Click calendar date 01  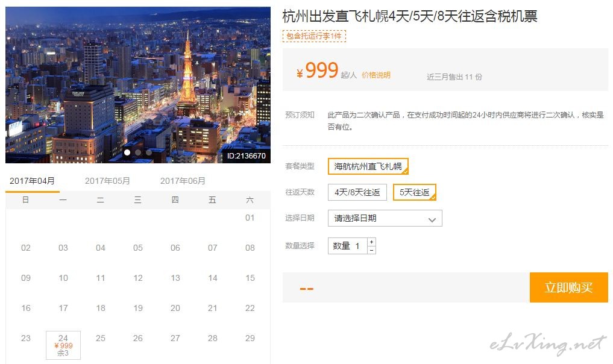tap(250, 218)
